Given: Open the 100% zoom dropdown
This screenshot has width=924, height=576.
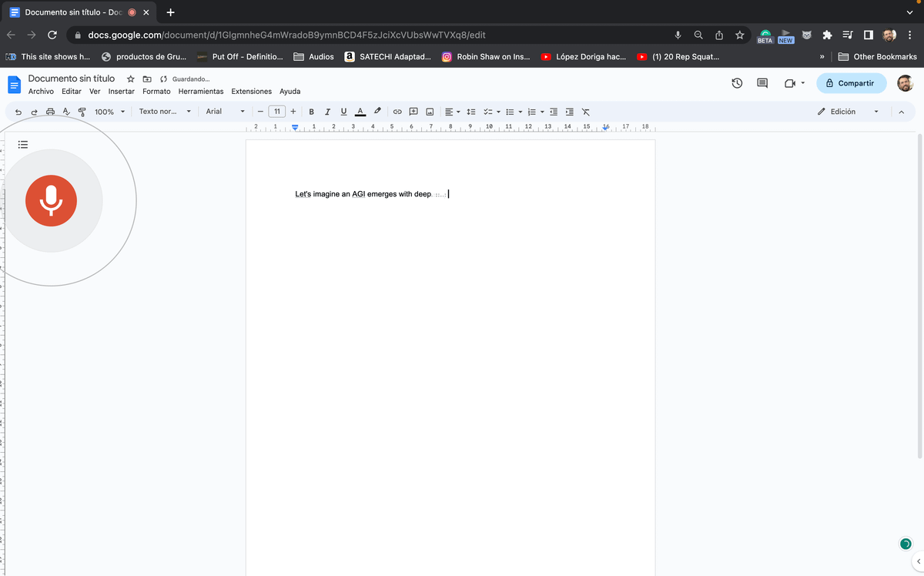Looking at the screenshot, I should pos(109,112).
